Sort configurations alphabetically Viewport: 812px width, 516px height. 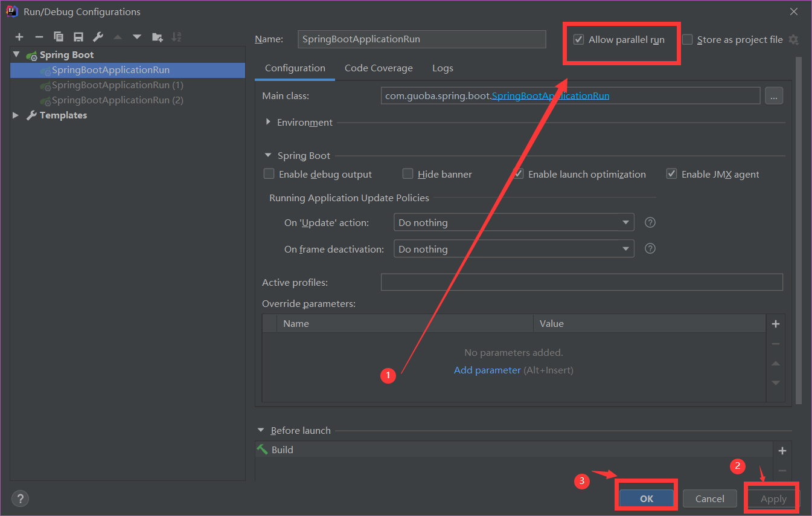click(x=176, y=37)
